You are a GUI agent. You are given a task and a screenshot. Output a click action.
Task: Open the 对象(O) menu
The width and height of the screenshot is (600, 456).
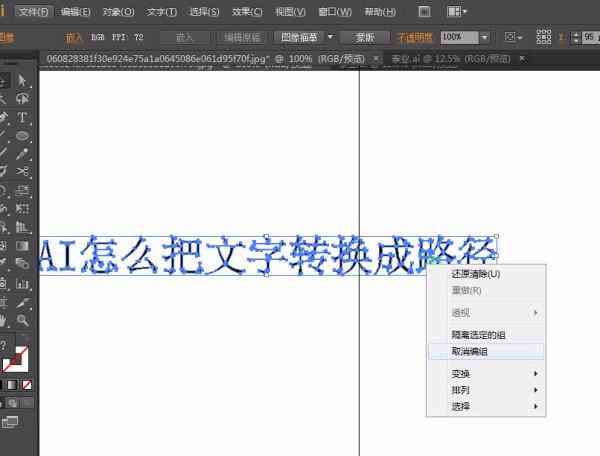[x=118, y=12]
